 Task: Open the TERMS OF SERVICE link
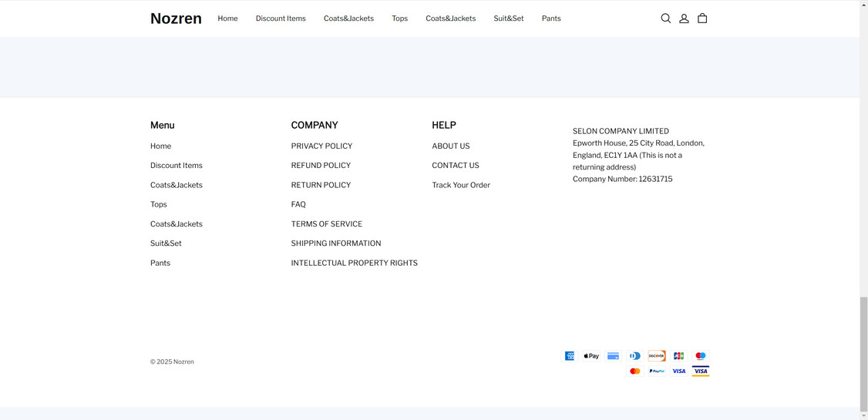click(327, 224)
